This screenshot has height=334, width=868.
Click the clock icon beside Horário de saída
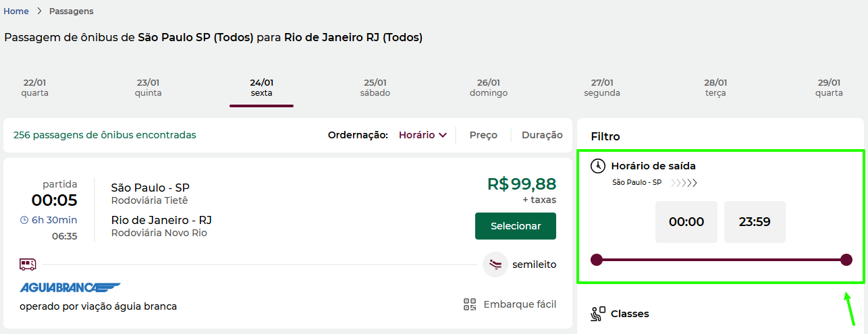[x=597, y=166]
